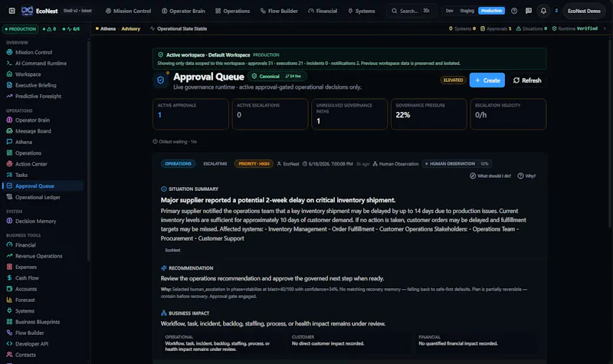Open the Escalation Velocity card
613x364 pixels.
(508, 114)
